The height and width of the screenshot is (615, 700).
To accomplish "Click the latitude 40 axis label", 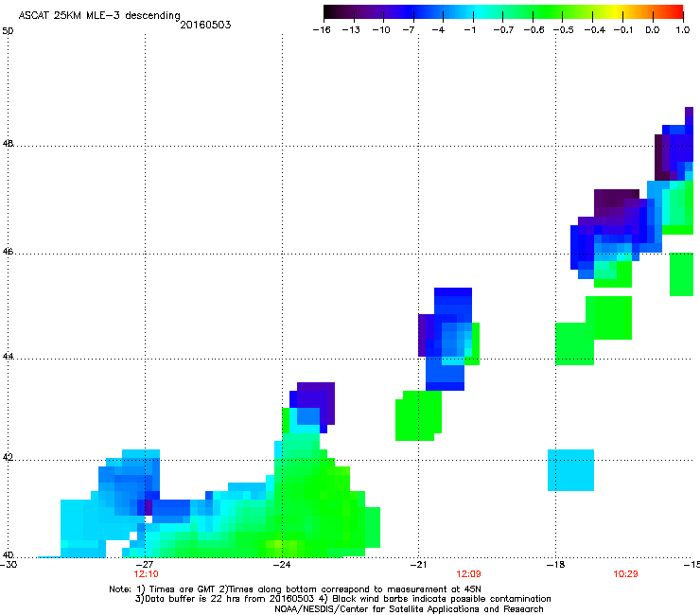I will [x=8, y=555].
